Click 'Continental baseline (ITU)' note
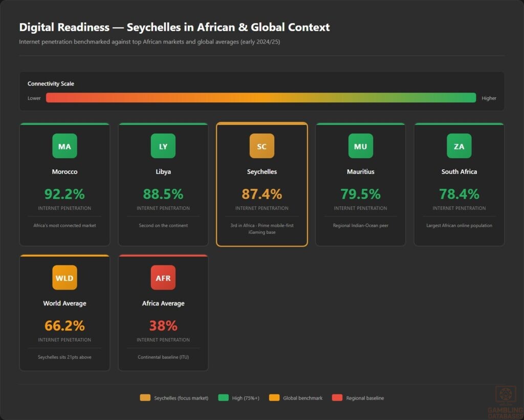This screenshot has width=524, height=420. [163, 357]
